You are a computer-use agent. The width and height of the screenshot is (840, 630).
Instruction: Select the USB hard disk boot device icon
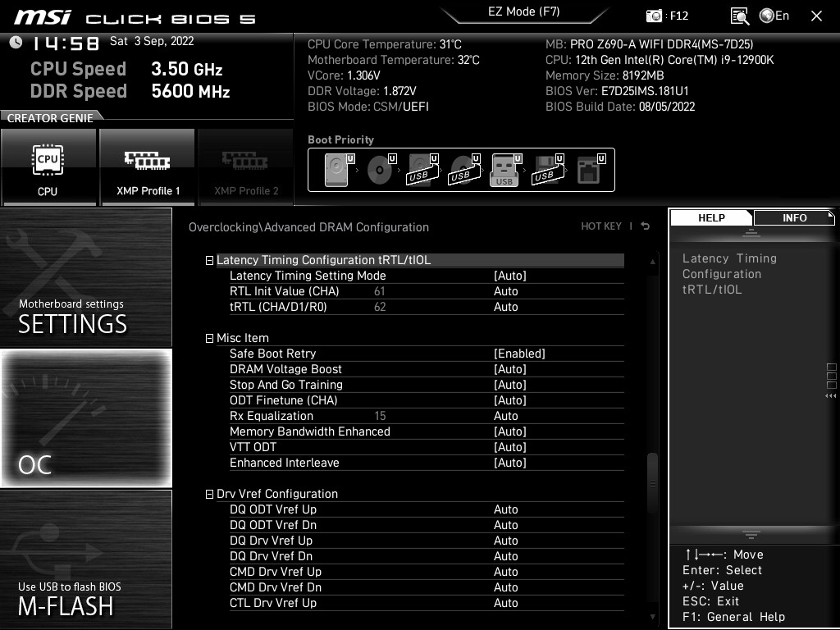[423, 170]
